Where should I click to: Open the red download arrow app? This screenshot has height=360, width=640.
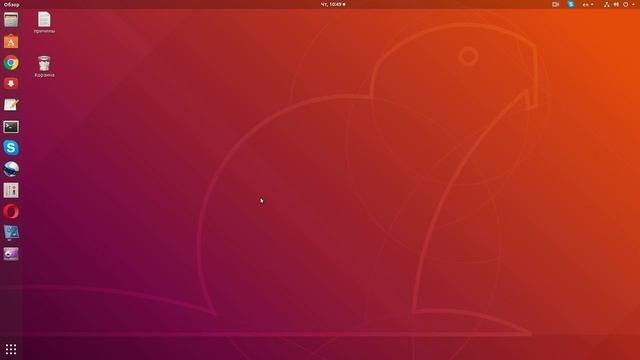pos(11,84)
